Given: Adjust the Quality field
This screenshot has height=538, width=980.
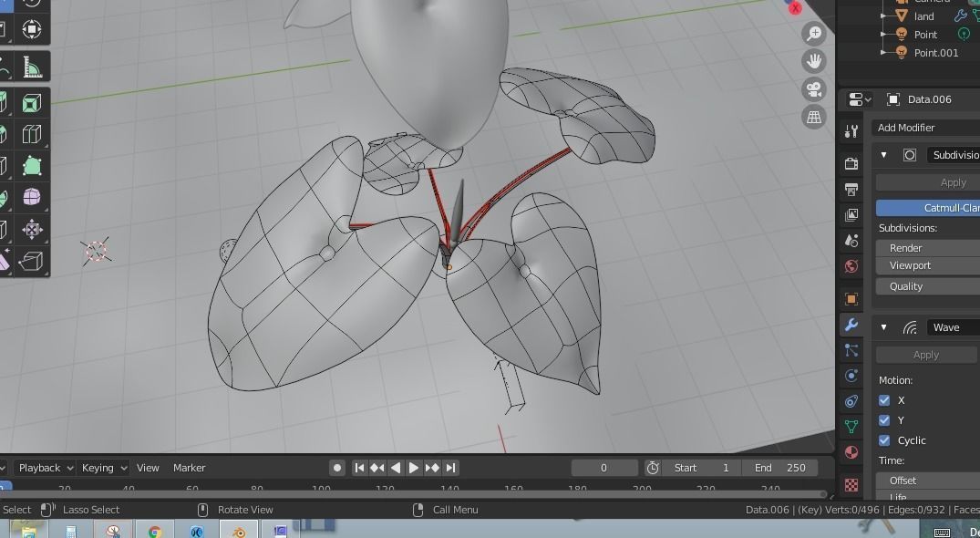Looking at the screenshot, I should click(x=927, y=286).
